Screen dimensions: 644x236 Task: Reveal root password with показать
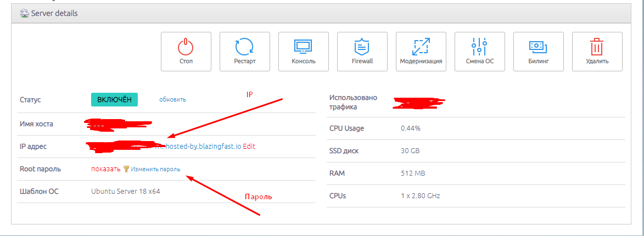[105, 169]
